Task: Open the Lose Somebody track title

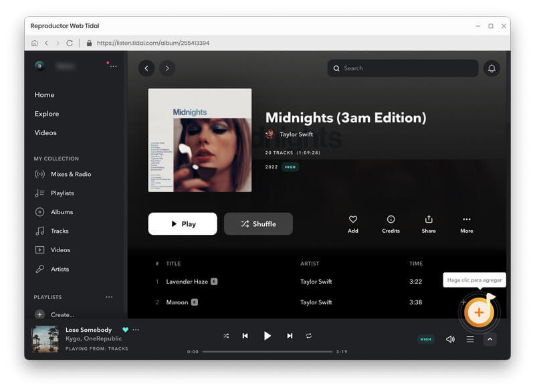Action: point(88,330)
